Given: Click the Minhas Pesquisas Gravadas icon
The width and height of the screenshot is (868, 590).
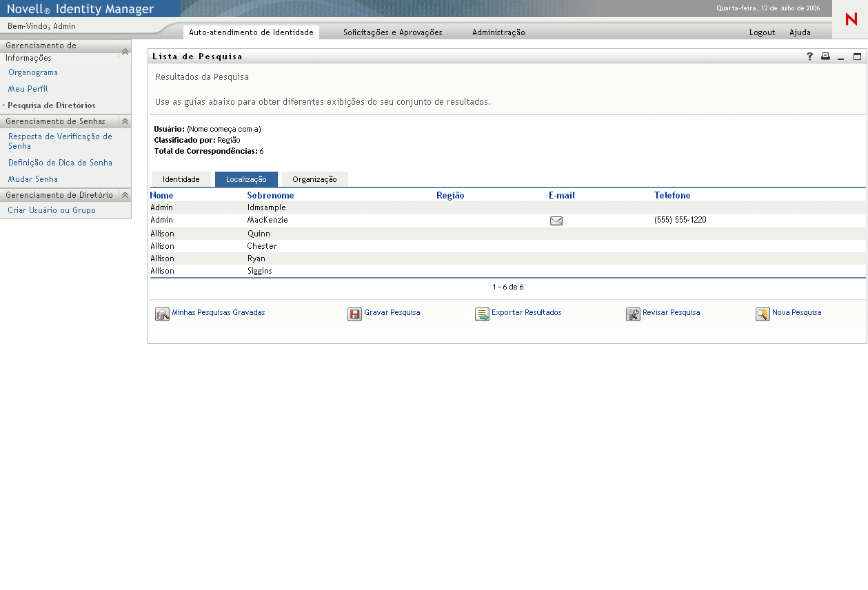Looking at the screenshot, I should [162, 314].
